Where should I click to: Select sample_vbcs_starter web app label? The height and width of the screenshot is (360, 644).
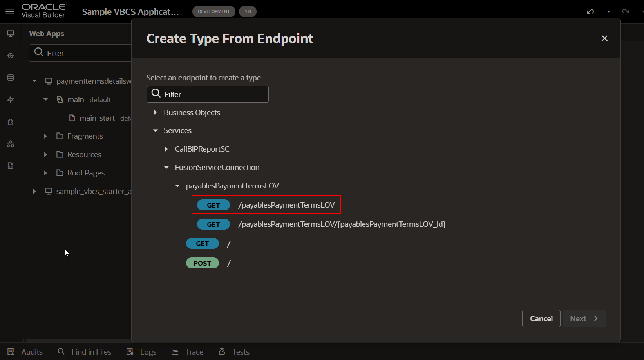(94, 191)
